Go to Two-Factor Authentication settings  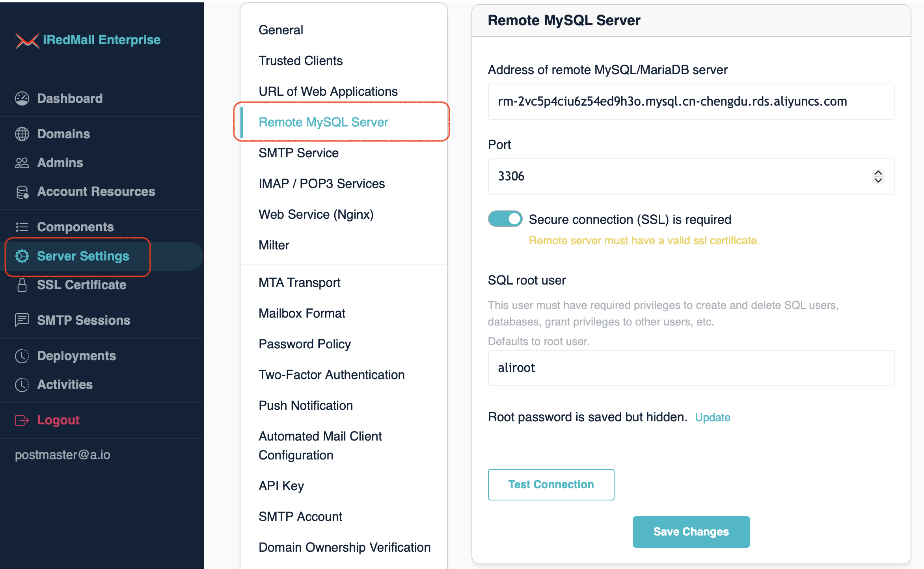click(x=331, y=375)
